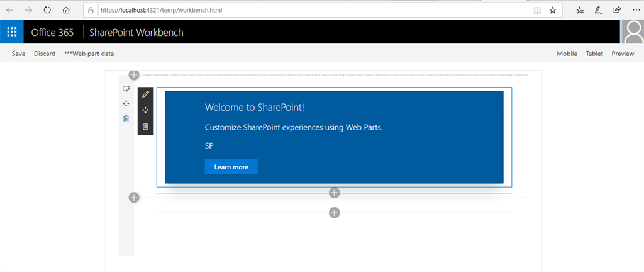Add web part on the lowest line

[335, 213]
